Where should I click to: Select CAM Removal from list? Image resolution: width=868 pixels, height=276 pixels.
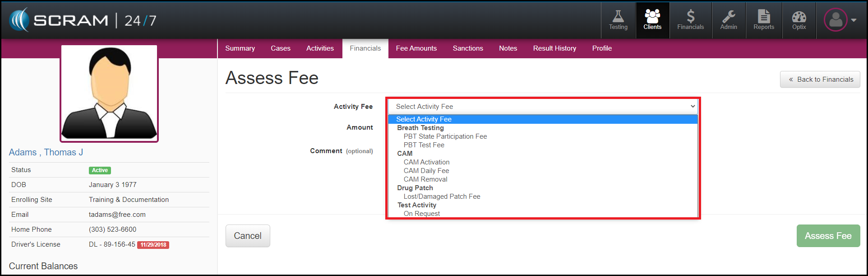click(x=425, y=179)
